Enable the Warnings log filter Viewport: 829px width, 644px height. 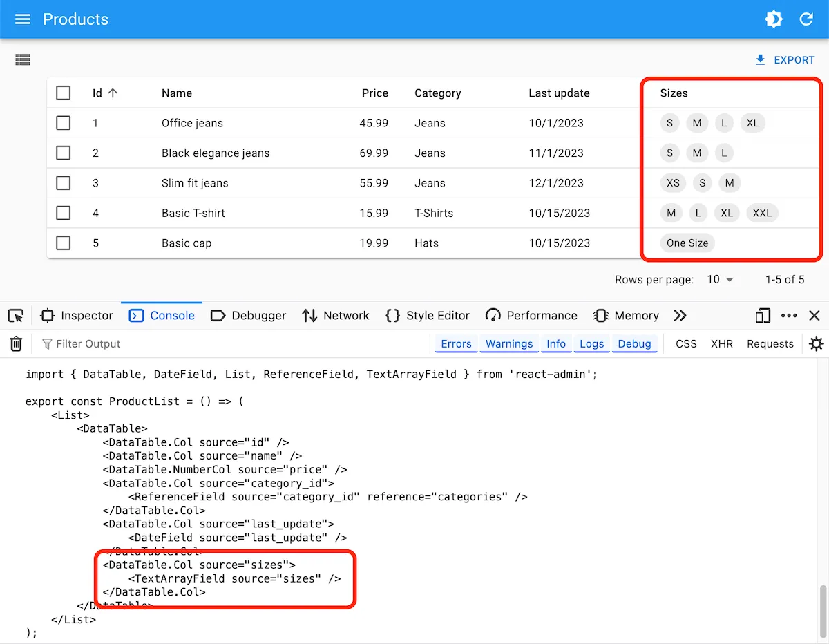(509, 343)
